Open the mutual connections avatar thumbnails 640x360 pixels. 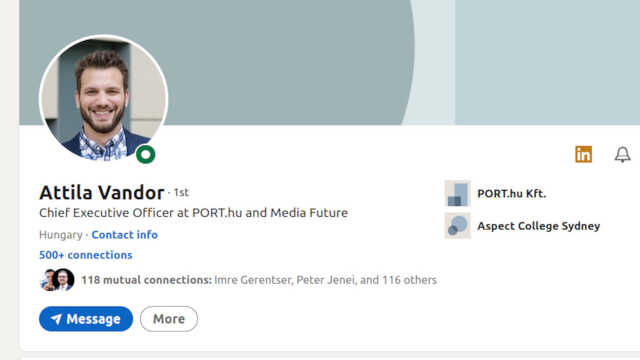pyautogui.click(x=57, y=280)
